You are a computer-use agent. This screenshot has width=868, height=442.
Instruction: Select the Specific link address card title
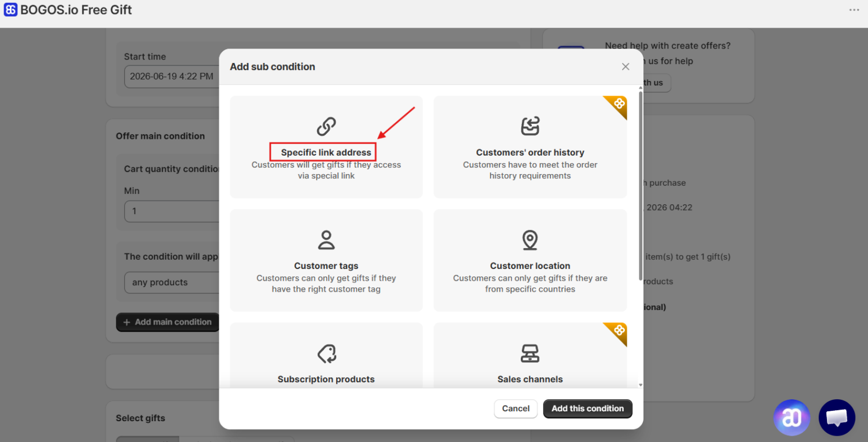(x=326, y=153)
